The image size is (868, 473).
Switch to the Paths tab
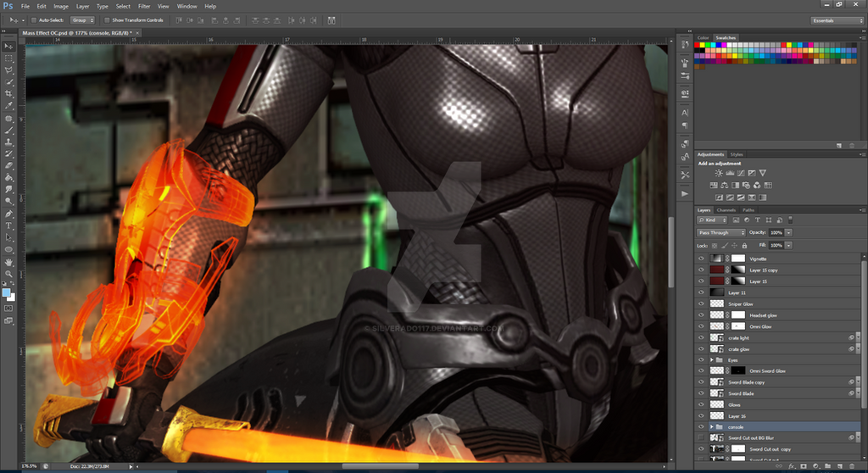pyautogui.click(x=748, y=210)
